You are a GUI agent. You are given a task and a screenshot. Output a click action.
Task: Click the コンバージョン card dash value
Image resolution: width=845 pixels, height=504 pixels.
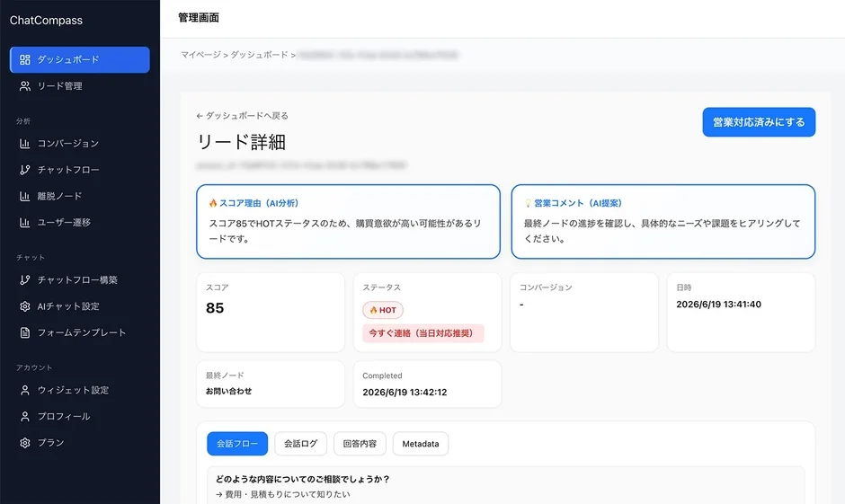(x=521, y=305)
